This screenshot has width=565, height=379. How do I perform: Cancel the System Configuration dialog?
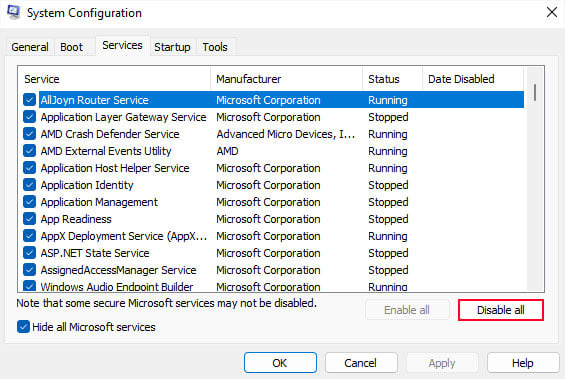pos(360,363)
